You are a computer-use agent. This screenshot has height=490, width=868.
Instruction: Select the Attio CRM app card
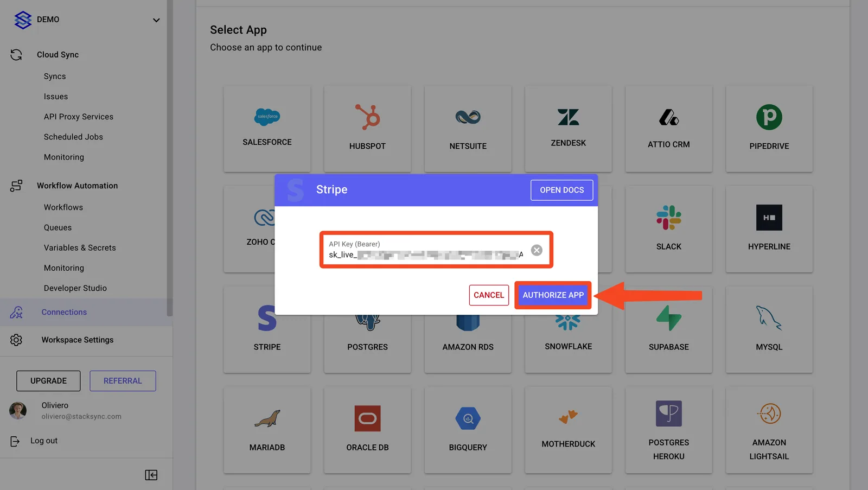point(668,129)
